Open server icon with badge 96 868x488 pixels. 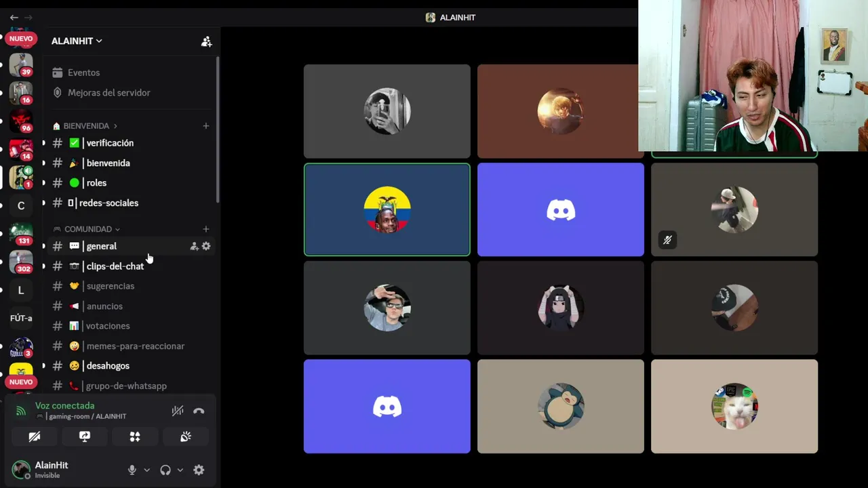21,121
